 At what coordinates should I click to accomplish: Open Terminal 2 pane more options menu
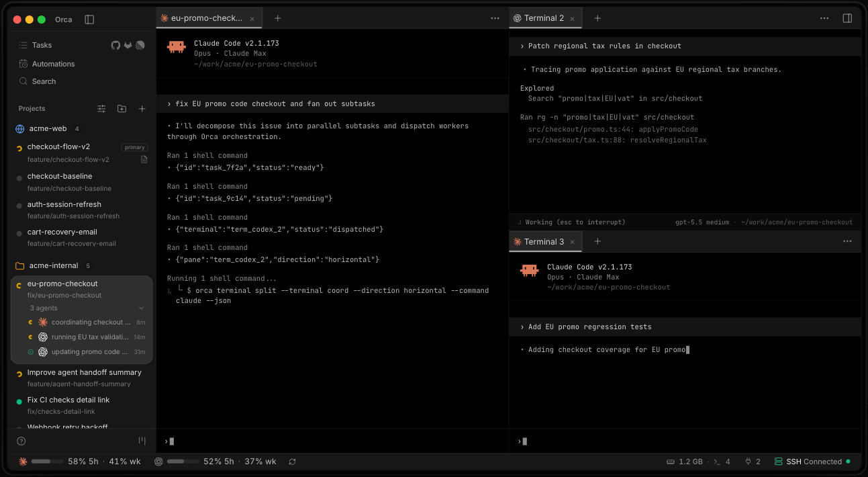coord(824,18)
